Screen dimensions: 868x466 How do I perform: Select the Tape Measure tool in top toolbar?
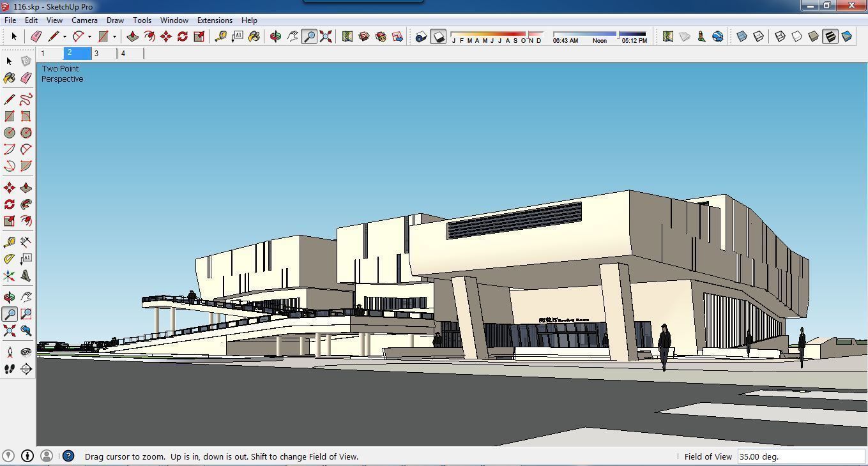221,36
